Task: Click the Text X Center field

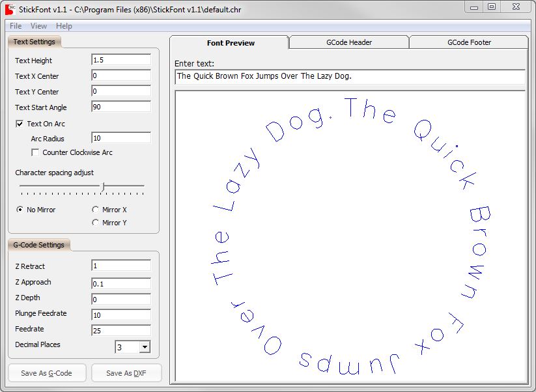Action: [x=121, y=76]
